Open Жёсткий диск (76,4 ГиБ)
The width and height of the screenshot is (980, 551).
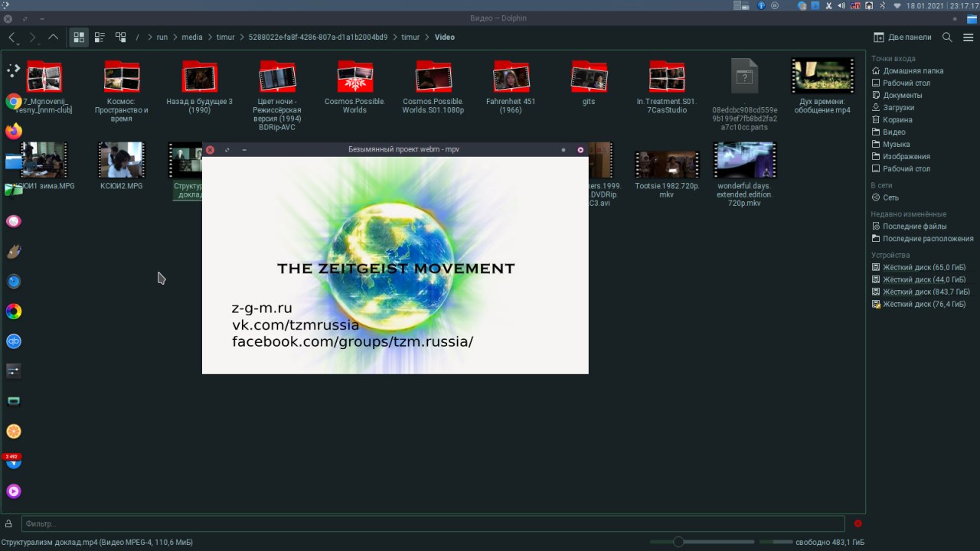pyautogui.click(x=919, y=304)
